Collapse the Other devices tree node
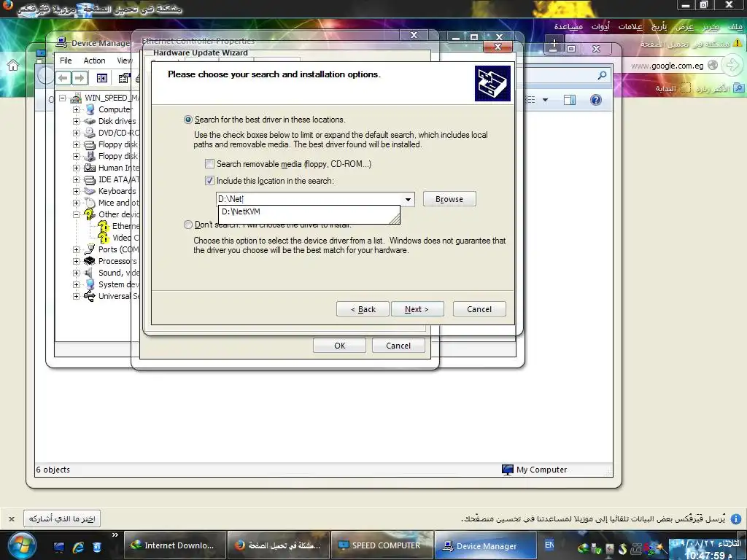 [76, 214]
